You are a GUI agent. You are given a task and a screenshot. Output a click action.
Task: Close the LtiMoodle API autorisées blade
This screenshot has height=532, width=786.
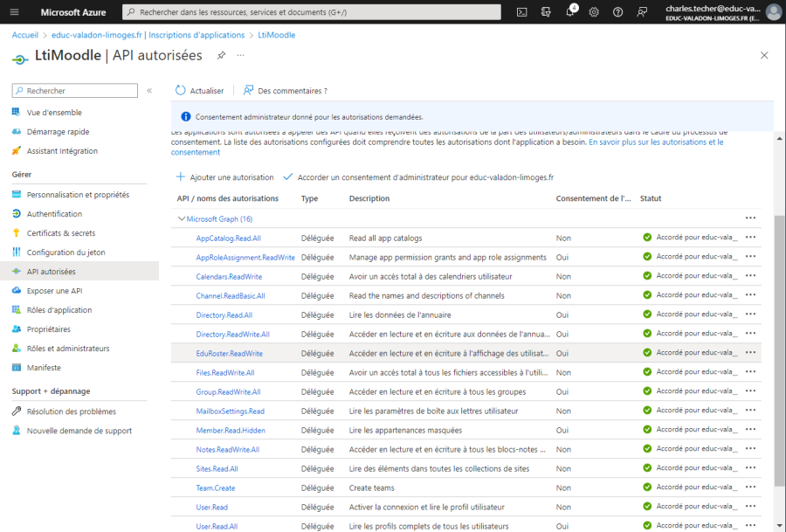pyautogui.click(x=764, y=55)
